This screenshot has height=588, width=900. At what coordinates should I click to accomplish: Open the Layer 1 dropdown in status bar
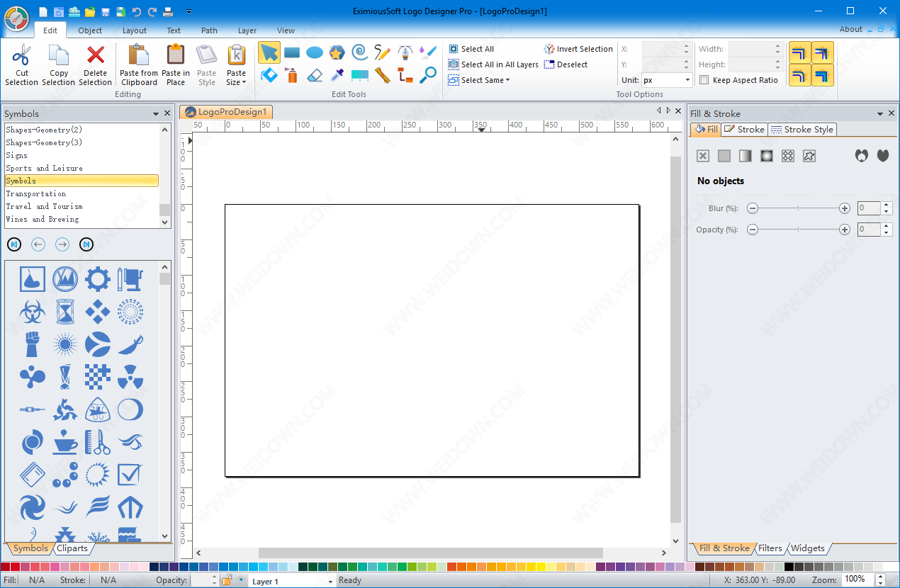pyautogui.click(x=330, y=582)
